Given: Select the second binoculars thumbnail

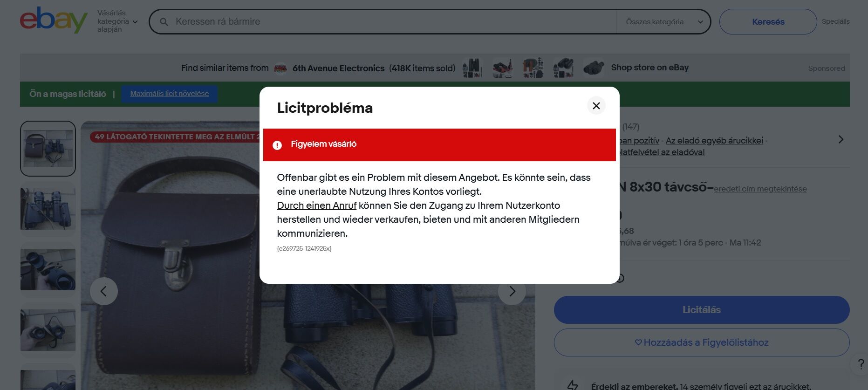Looking at the screenshot, I should coord(48,209).
